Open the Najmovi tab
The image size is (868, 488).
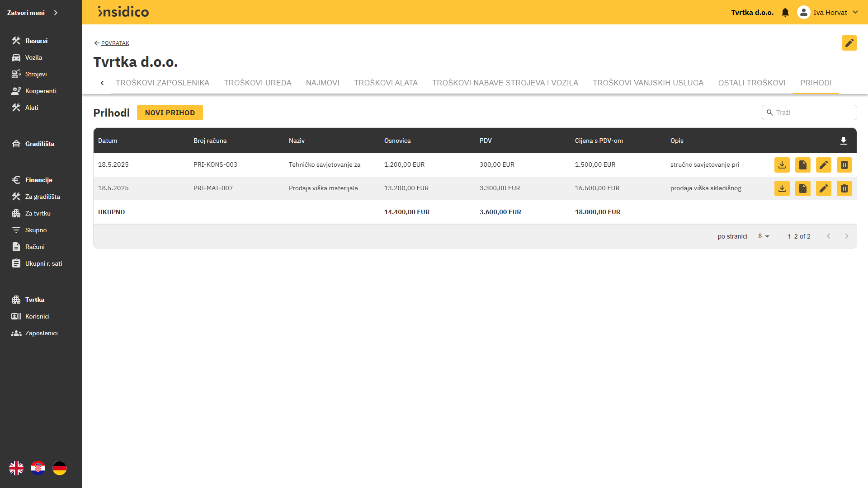322,83
